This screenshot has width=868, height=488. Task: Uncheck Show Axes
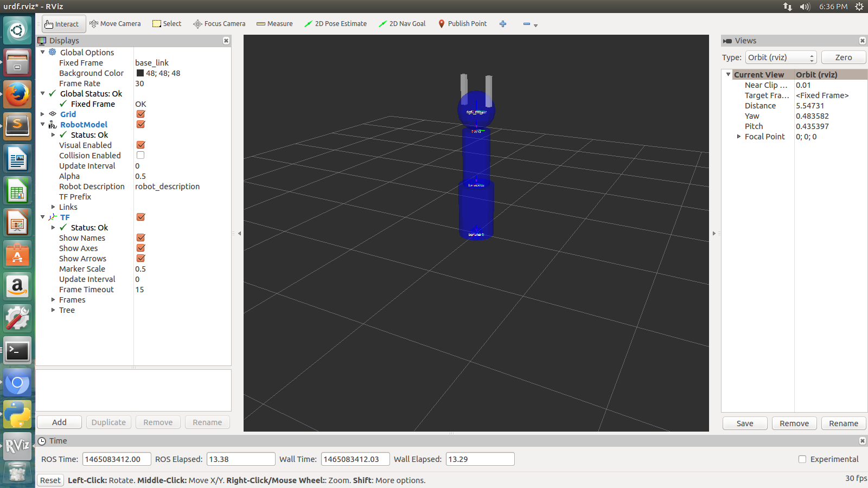(x=141, y=248)
